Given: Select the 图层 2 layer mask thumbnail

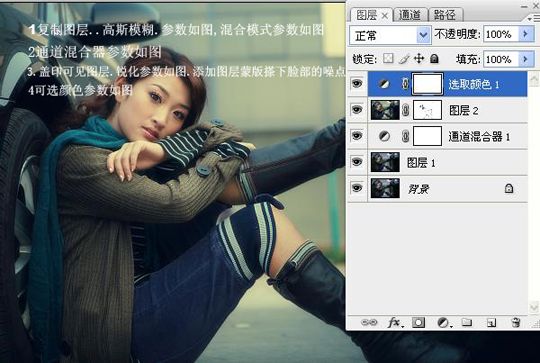Looking at the screenshot, I should [427, 110].
